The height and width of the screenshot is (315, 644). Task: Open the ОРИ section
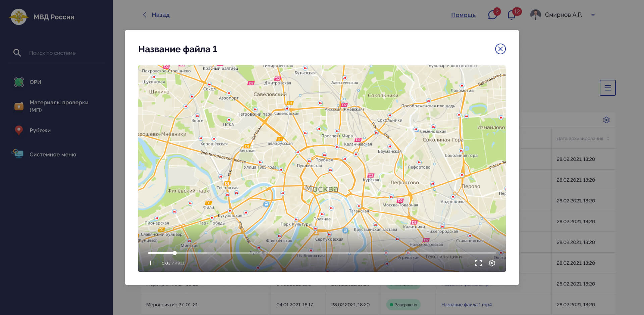(x=35, y=82)
